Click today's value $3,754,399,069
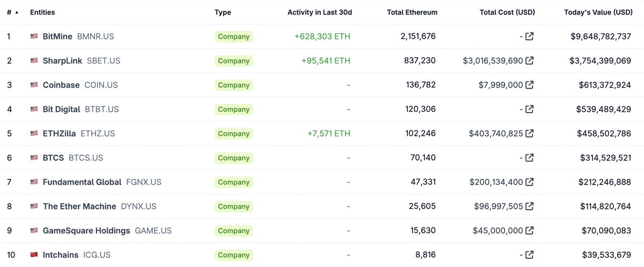 tap(601, 61)
